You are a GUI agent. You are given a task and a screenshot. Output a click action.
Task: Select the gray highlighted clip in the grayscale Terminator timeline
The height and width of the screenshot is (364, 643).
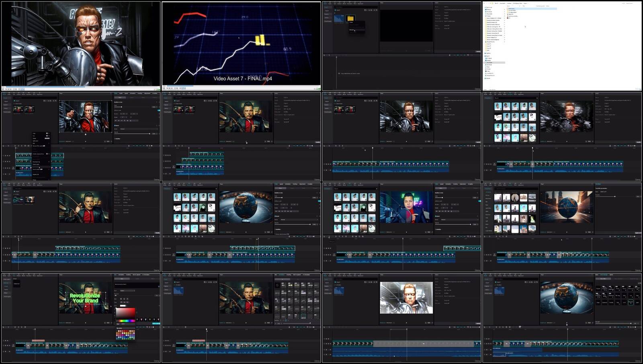tap(424, 344)
